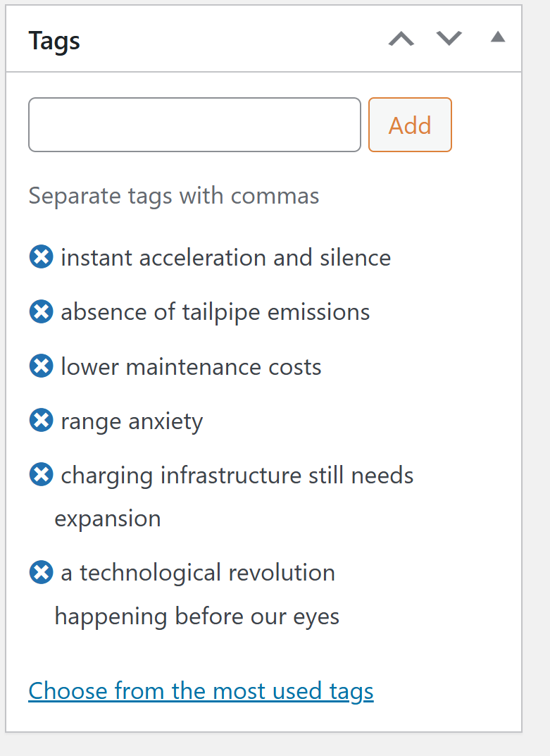Remove 'a technological revolution' tag

41,572
